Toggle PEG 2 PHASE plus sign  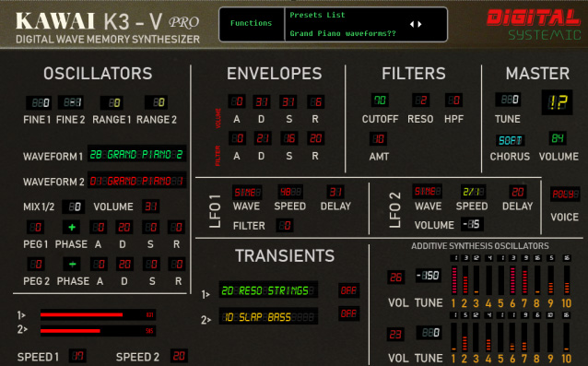72,264
